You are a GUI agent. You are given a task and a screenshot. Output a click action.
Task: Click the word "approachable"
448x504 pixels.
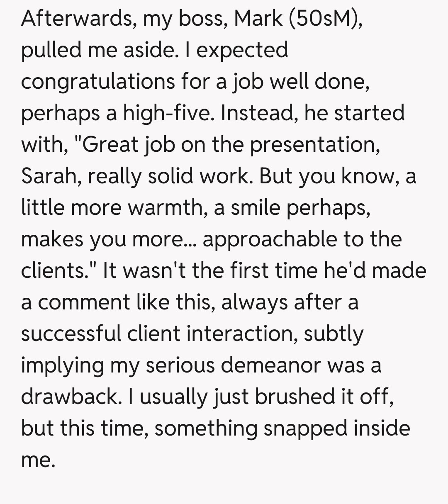click(x=270, y=239)
